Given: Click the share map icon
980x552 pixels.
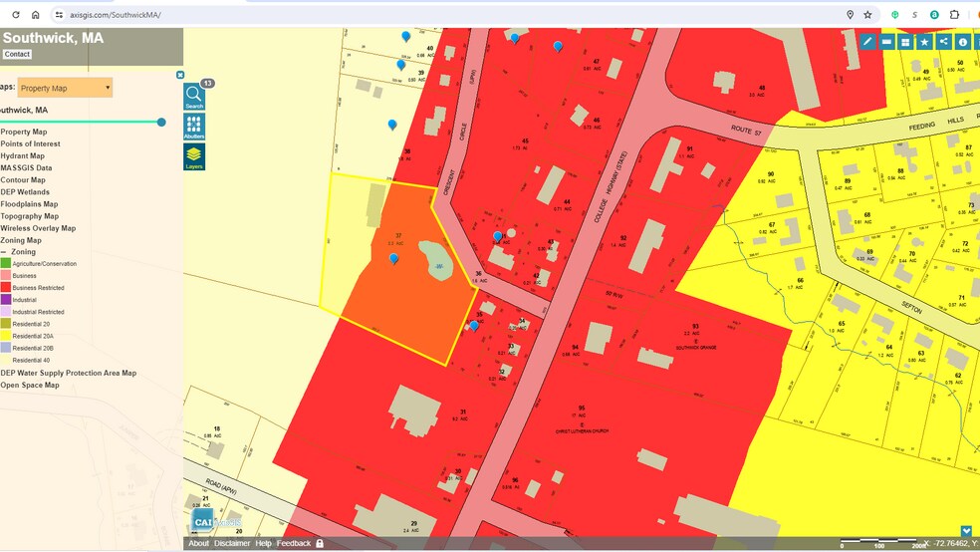Looking at the screenshot, I should click(x=943, y=42).
